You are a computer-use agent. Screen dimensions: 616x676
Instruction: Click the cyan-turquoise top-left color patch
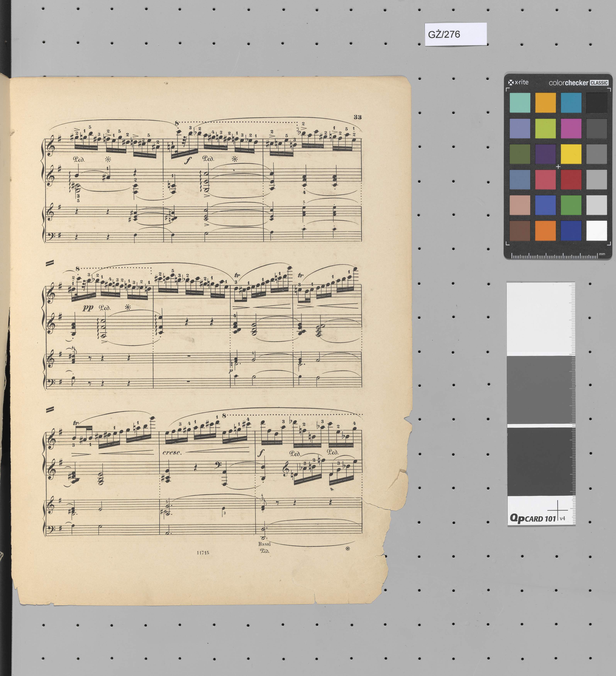click(x=520, y=103)
